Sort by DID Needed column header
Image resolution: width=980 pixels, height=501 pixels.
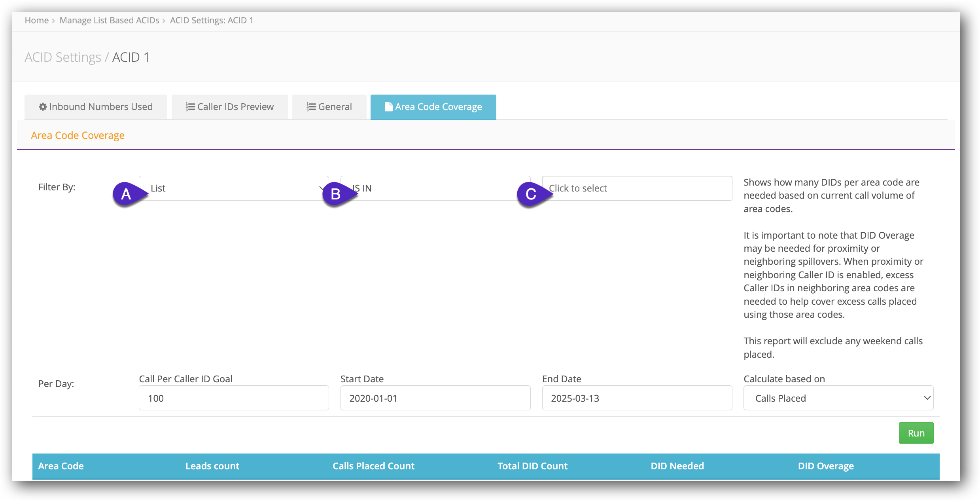(677, 466)
